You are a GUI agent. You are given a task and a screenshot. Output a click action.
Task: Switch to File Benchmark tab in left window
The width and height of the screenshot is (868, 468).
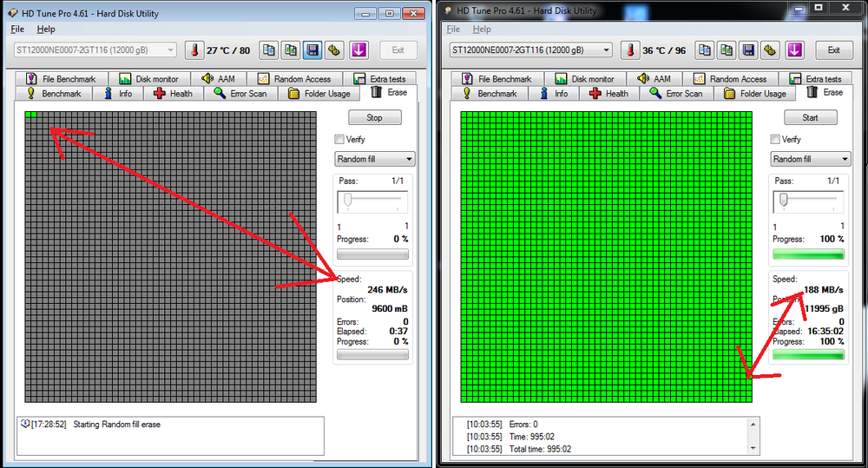click(62, 79)
